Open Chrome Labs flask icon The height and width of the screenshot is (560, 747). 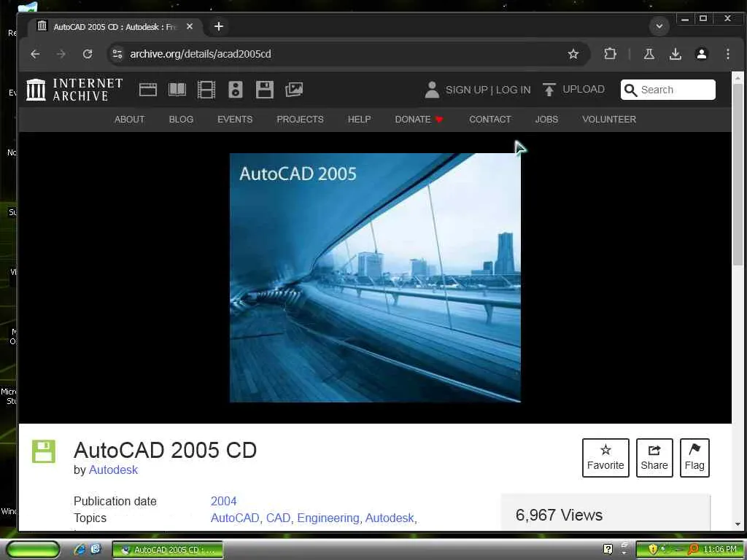[x=649, y=54]
